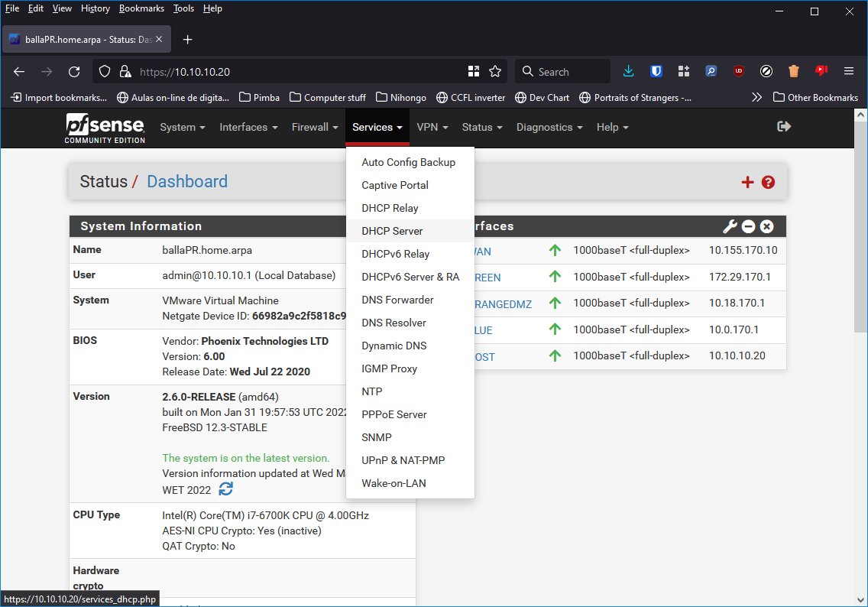
Task: Open the Firefox hamburger application menu
Action: tap(848, 72)
